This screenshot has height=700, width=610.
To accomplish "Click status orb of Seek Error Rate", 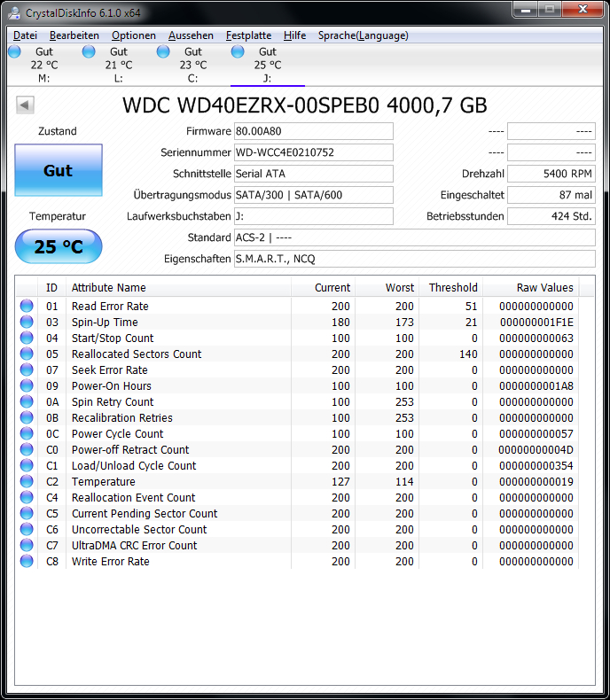I will coord(27,369).
